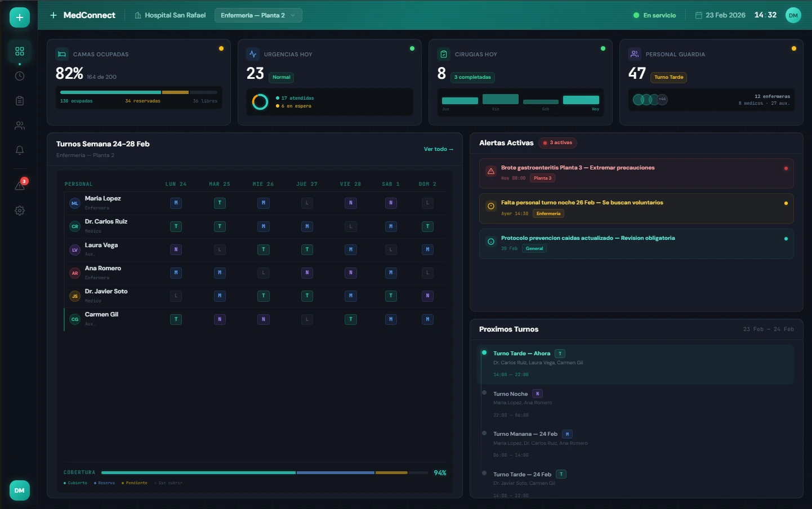The width and height of the screenshot is (812, 509).
Task: Click the Hospital San Rafael label
Action: coord(175,15)
